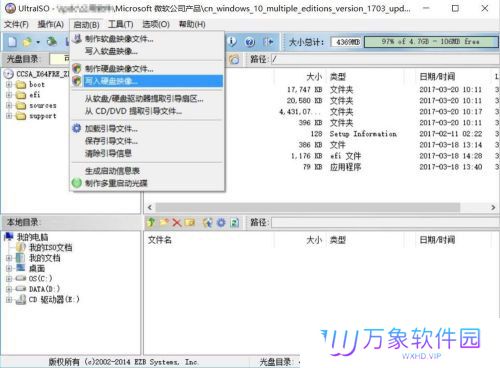The height and width of the screenshot is (368, 500).
Task: Click the horizontal scrollbar left arrow
Action: (x=150, y=207)
